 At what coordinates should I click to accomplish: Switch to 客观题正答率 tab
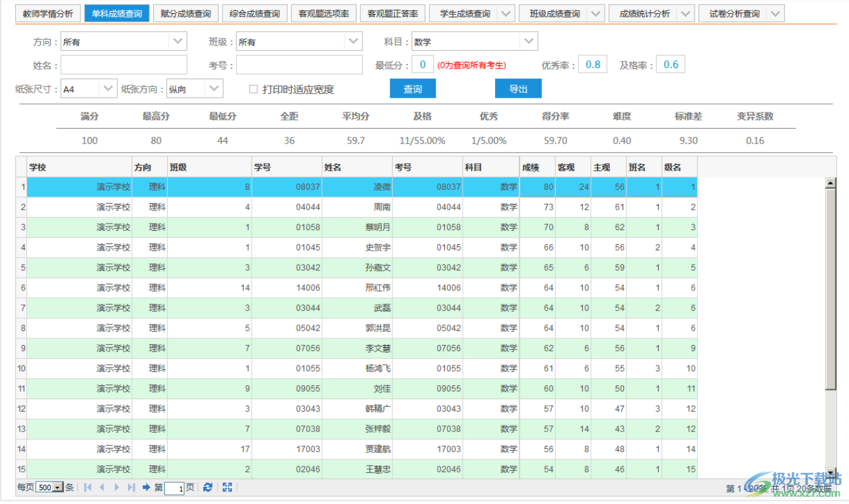coord(392,13)
